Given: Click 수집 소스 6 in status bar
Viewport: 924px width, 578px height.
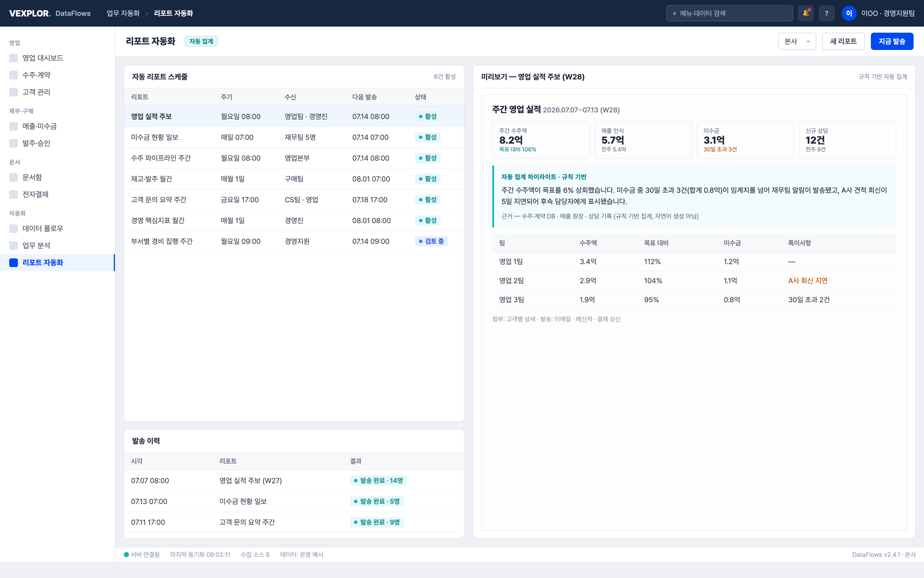Looking at the screenshot, I should [x=255, y=555].
